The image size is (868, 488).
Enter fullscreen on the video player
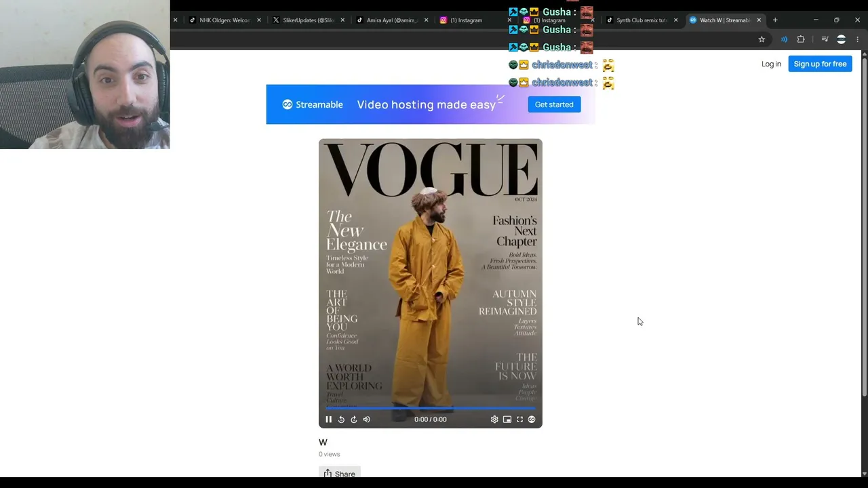click(x=519, y=420)
